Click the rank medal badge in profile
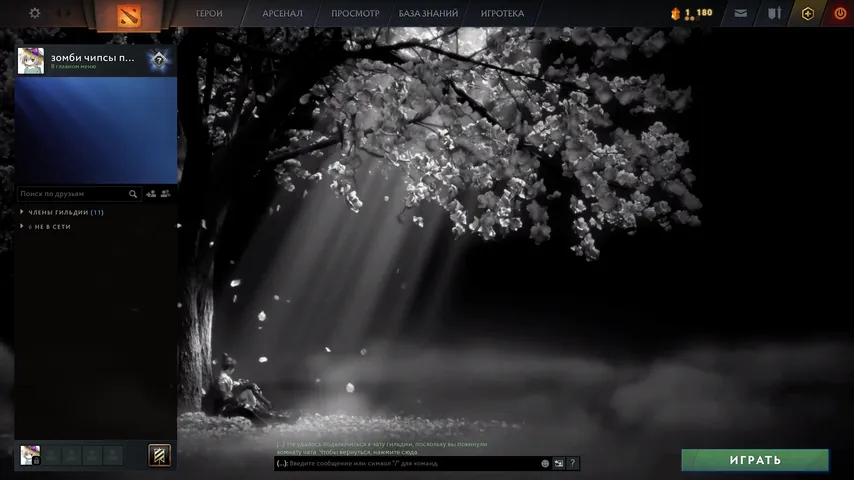 [x=158, y=60]
